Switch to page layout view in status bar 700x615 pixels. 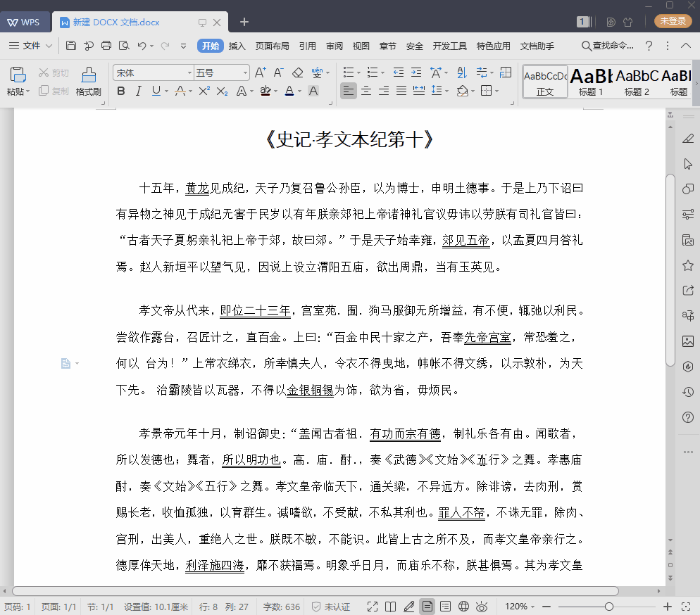click(427, 607)
